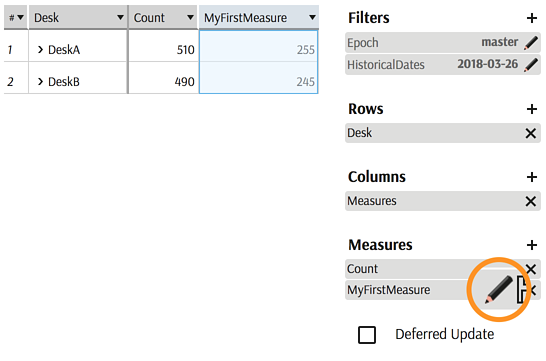Open the Count column header dropdown
Screen dimensions: 546x361
[190, 17]
